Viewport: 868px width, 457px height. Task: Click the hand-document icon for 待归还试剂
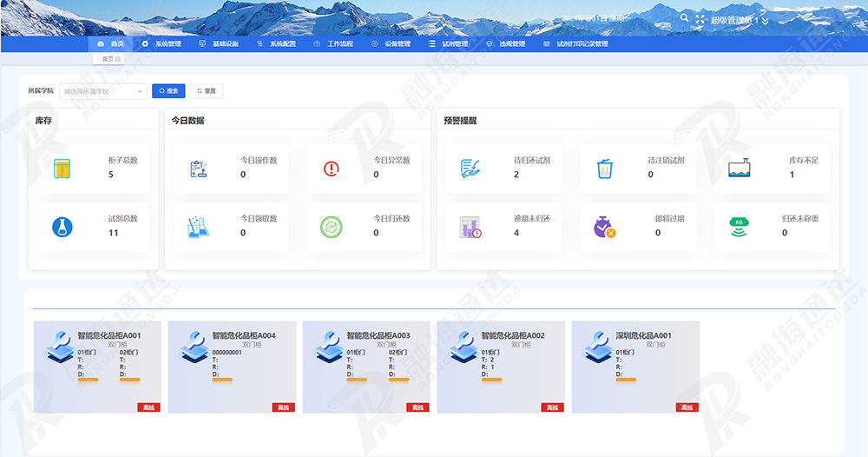pyautogui.click(x=470, y=169)
